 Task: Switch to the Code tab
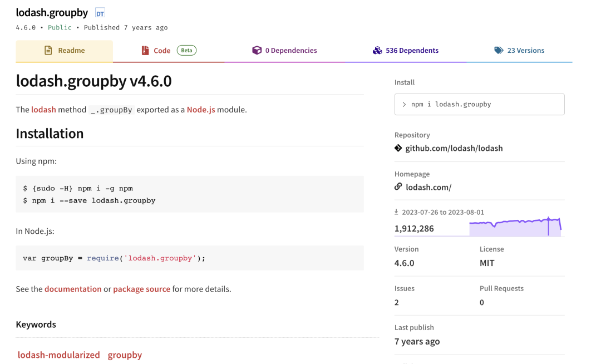tap(169, 51)
